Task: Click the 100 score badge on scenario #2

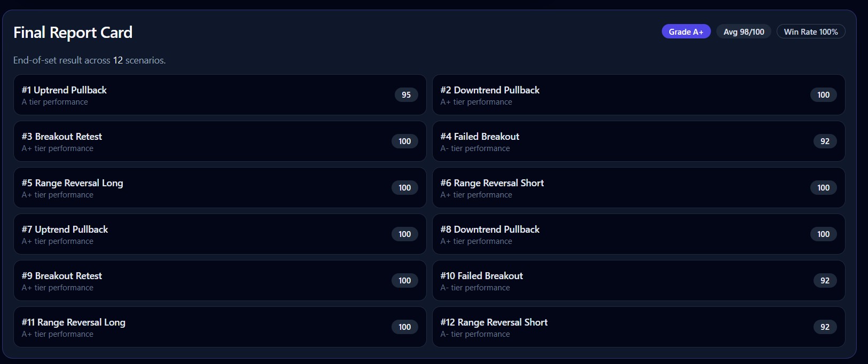Action: tap(823, 95)
